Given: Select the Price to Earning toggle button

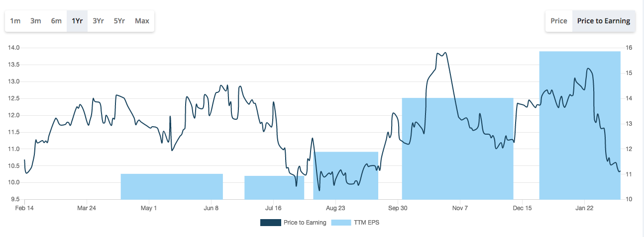Looking at the screenshot, I should (x=604, y=21).
